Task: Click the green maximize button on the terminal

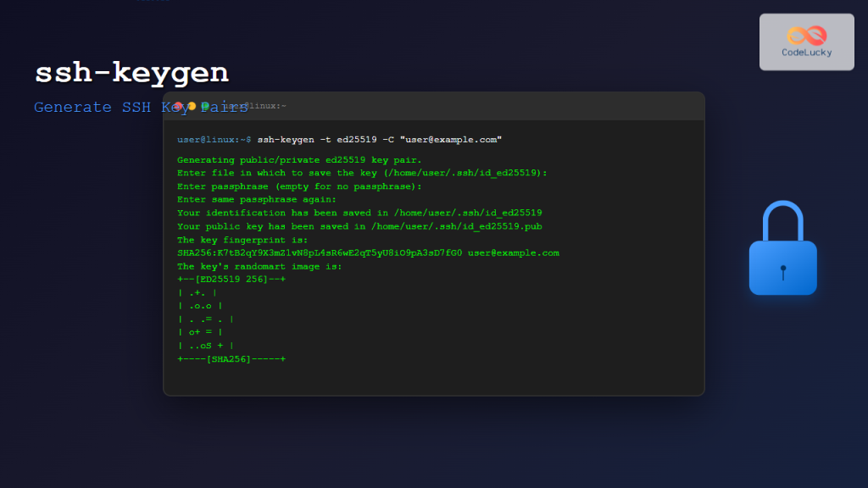Action: [206, 105]
